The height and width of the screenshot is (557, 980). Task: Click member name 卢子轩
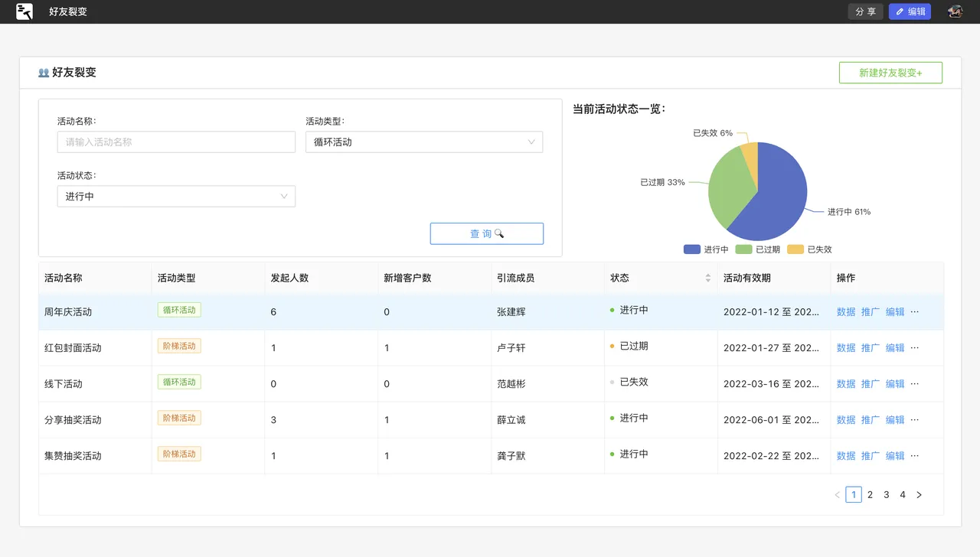point(511,347)
